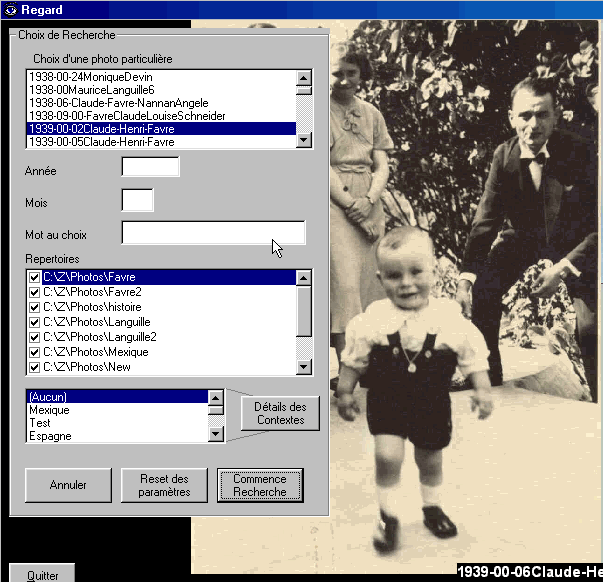Viewport: 603px width, 582px height.
Task: Select photo 1938-00-24MoniqueDevin from list
Action: tap(90, 77)
